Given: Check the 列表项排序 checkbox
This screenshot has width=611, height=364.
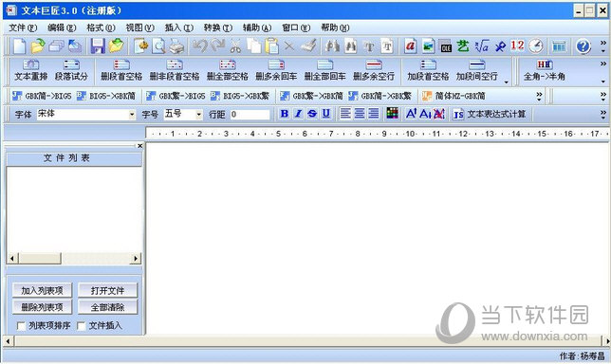Looking at the screenshot, I should (21, 326).
